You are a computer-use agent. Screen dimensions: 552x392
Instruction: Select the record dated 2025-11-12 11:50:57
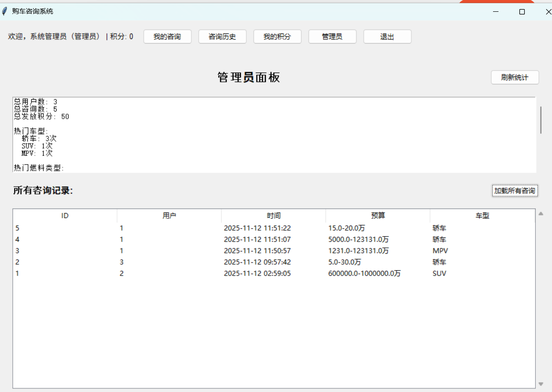coord(274,251)
